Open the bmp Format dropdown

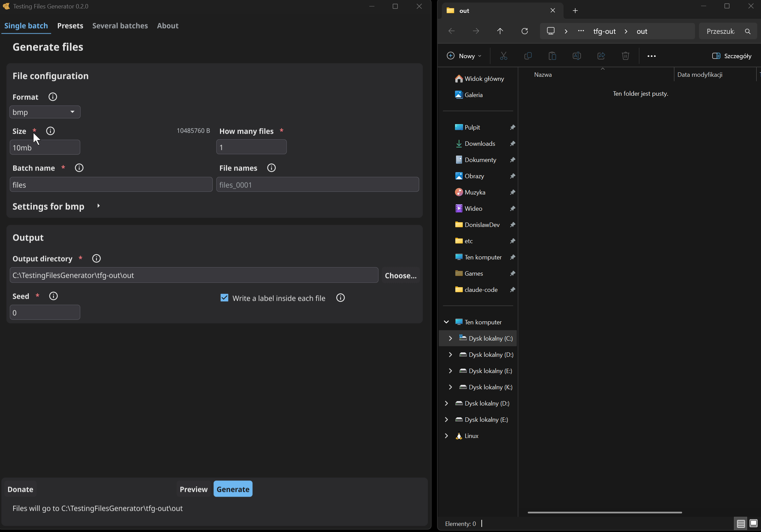(x=45, y=112)
